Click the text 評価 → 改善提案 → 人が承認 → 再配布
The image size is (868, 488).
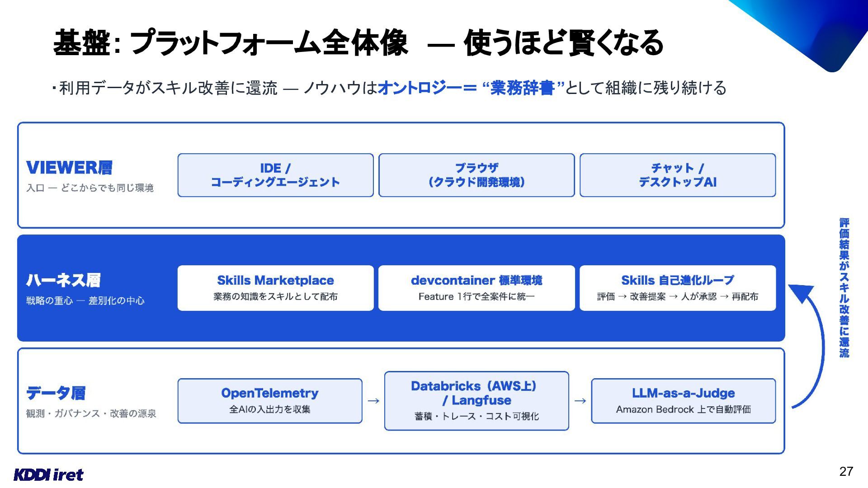point(678,296)
